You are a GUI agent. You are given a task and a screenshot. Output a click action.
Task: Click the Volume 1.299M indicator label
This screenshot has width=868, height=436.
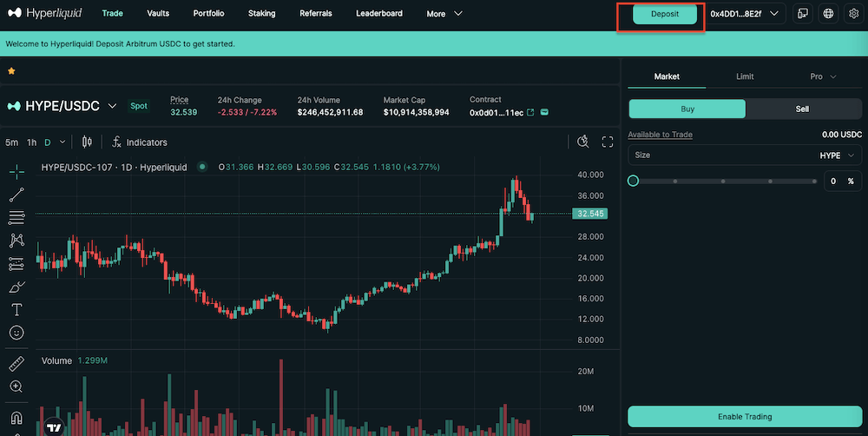pyautogui.click(x=74, y=360)
